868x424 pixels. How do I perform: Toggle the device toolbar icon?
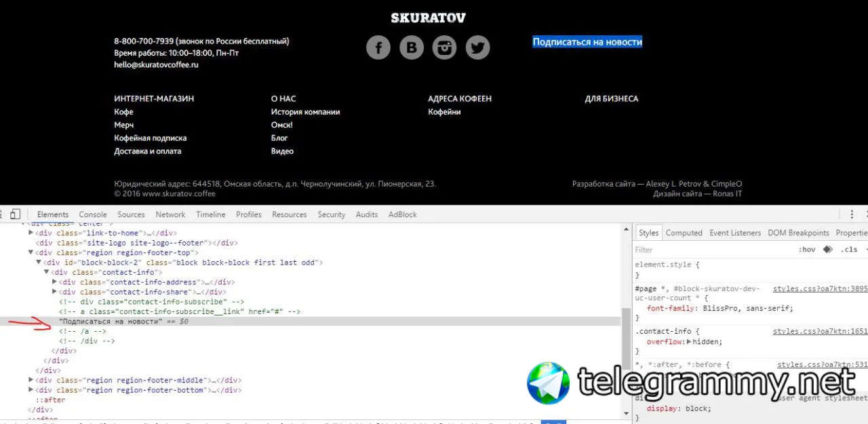pyautogui.click(x=16, y=214)
